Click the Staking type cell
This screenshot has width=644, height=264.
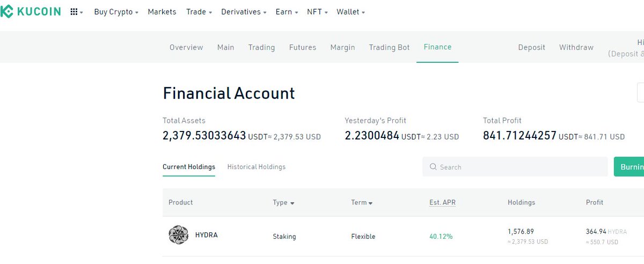[284, 236]
